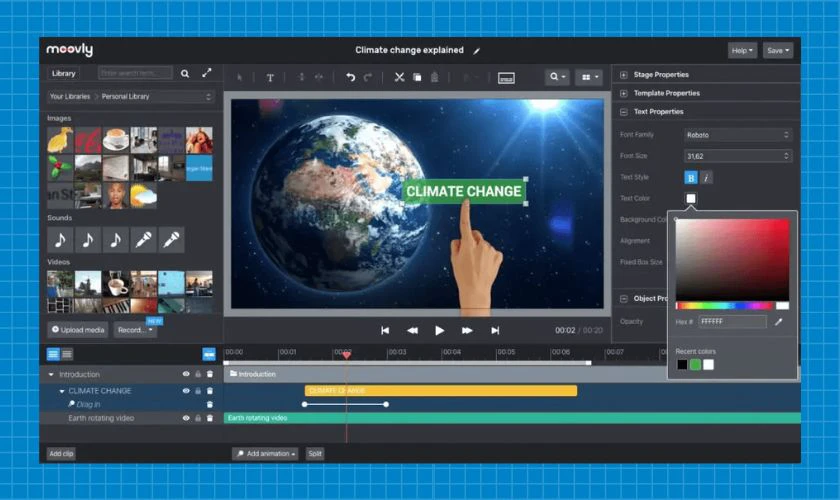Switch to expanded timeline view
The height and width of the screenshot is (500, 840).
click(53, 354)
